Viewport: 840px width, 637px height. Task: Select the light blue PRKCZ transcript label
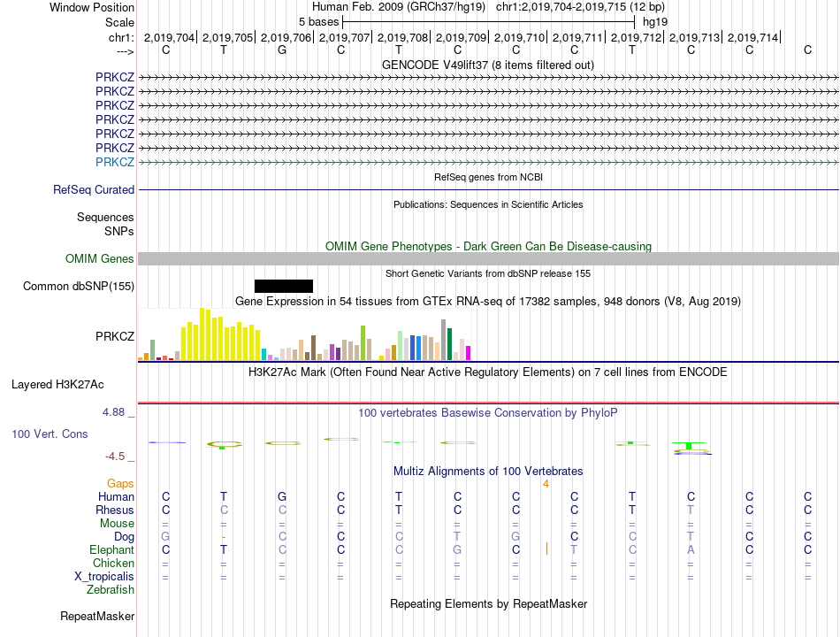pyautogui.click(x=115, y=162)
